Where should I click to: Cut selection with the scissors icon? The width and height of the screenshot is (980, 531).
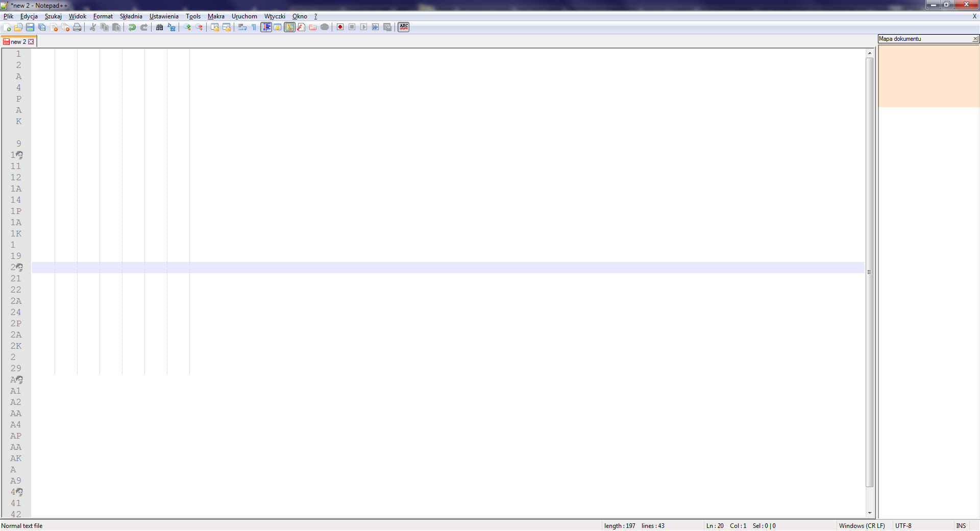tap(93, 27)
